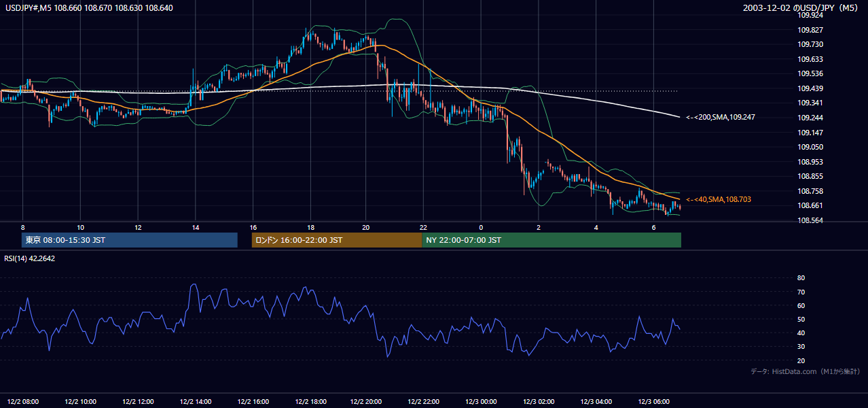Click price level 108.564 on axis

(811, 220)
